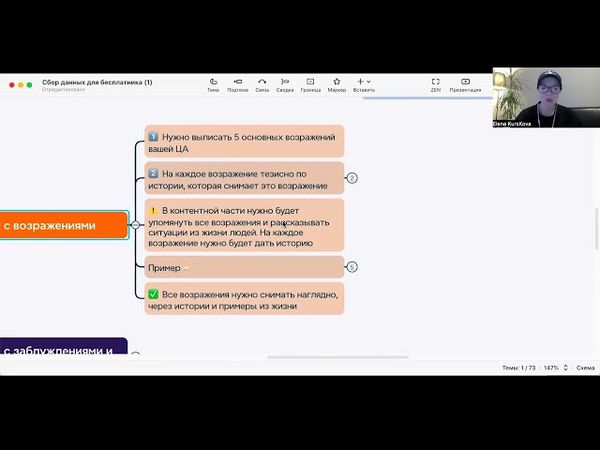Click the Сводка (Summary) toolbar icon
This screenshot has height=450, width=600.
pyautogui.click(x=285, y=84)
